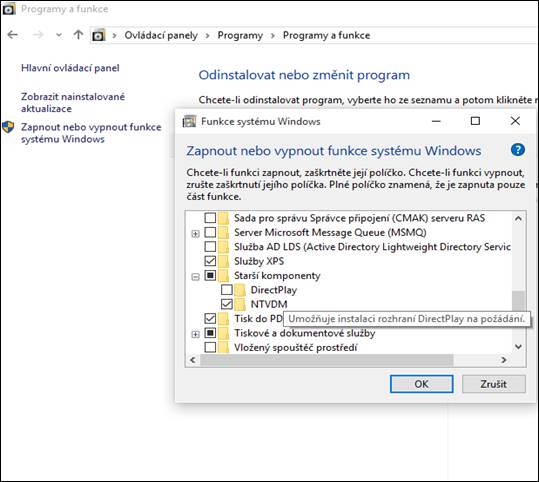The image size is (539, 482).
Task: Open Programy breadcrumb
Action: coord(240,35)
